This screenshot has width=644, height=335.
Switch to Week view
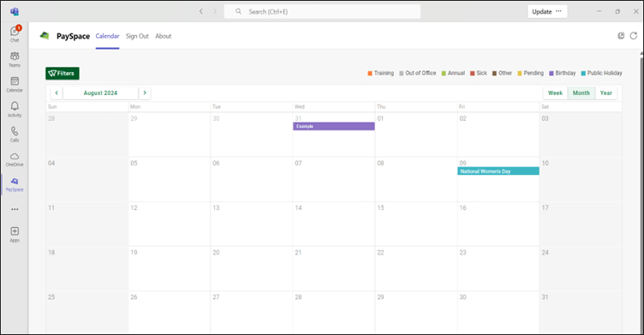(555, 93)
